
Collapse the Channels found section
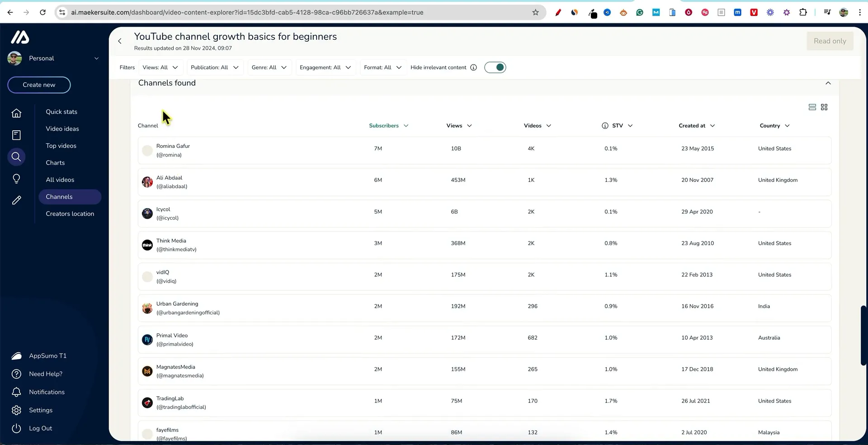pyautogui.click(x=828, y=83)
